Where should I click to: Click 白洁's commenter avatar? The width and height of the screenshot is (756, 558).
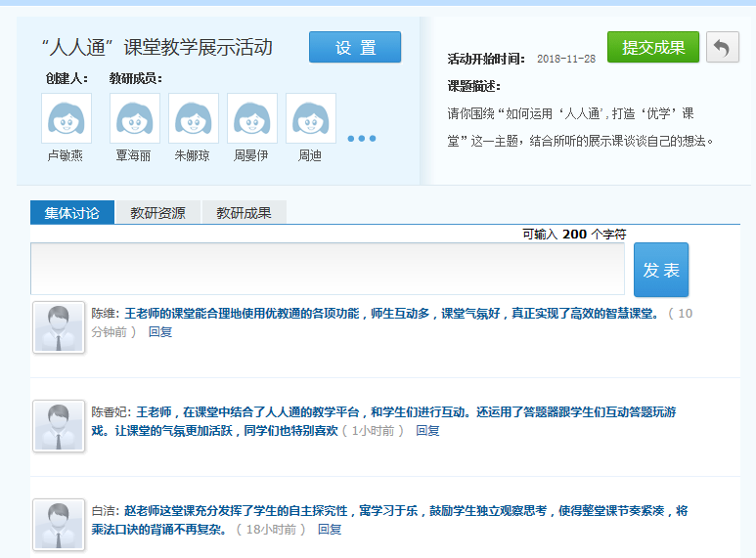59,525
